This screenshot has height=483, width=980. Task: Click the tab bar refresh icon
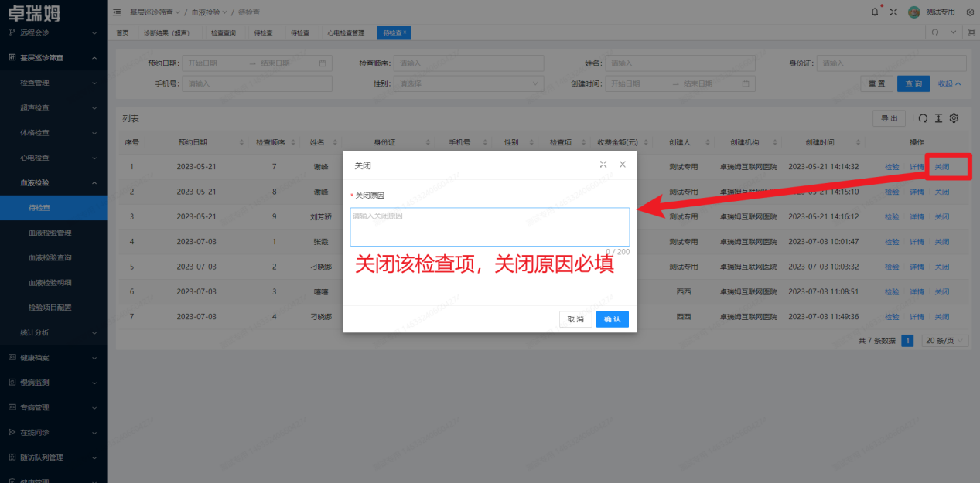coord(935,32)
